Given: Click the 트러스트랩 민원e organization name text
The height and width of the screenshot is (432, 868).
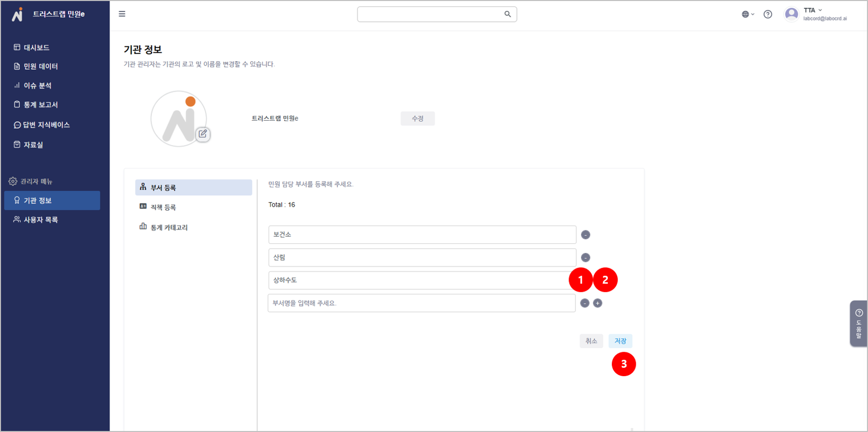Looking at the screenshot, I should tap(275, 119).
